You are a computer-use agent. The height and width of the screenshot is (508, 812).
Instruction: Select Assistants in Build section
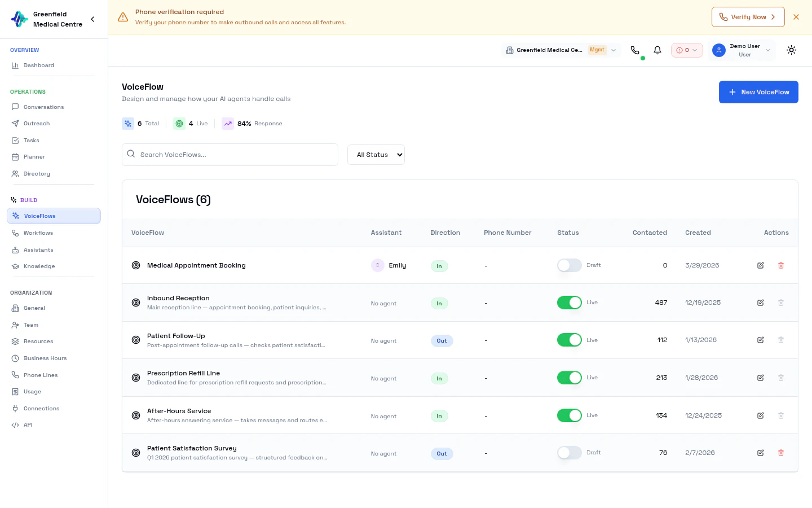tap(54, 250)
